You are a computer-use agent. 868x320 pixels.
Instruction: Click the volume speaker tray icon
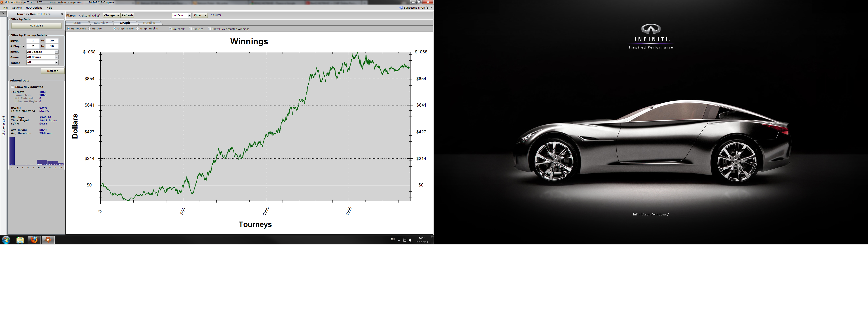coord(410,240)
